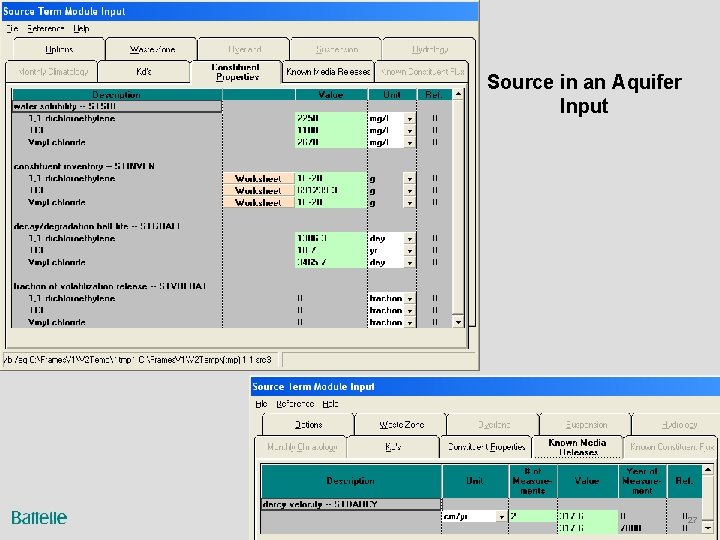Switch to Options tab in lower window
Screen dimensions: 720x540
(309, 424)
